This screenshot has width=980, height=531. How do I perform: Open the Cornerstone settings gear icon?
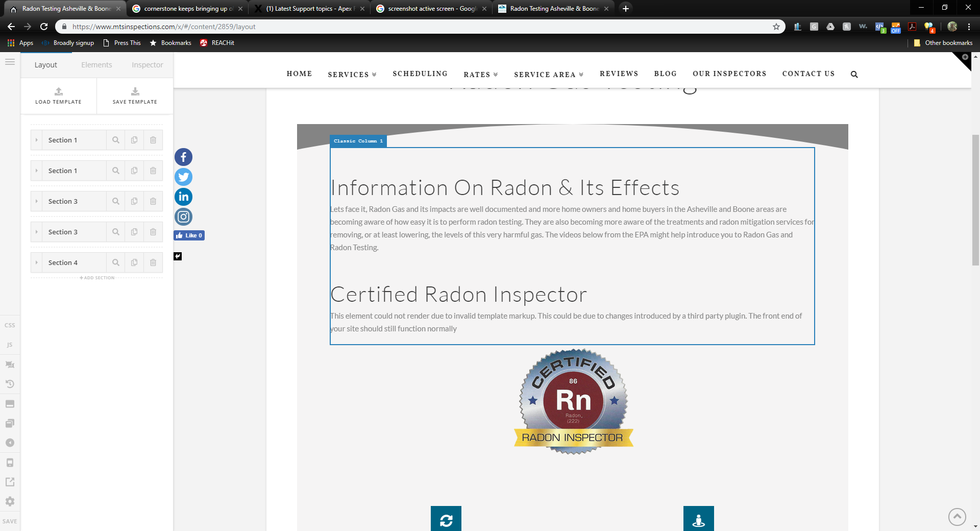(10, 501)
